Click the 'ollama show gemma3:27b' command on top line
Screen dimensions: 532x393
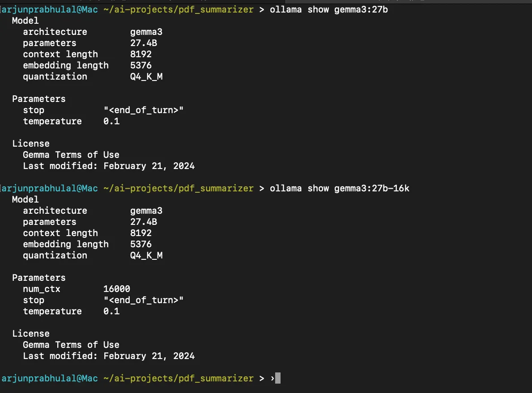(329, 9)
